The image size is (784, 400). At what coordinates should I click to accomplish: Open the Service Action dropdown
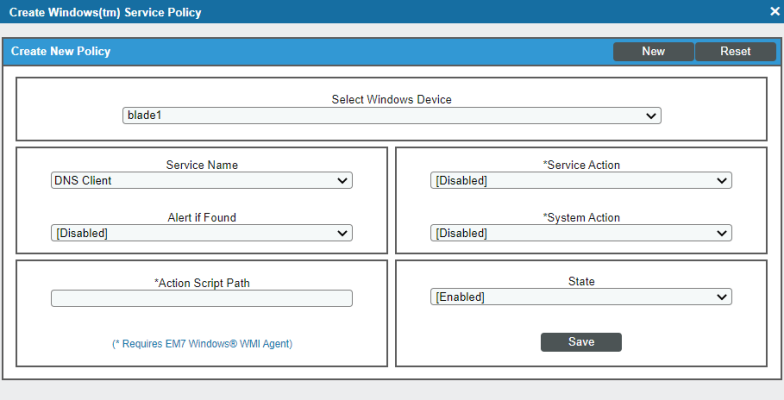[581, 180]
